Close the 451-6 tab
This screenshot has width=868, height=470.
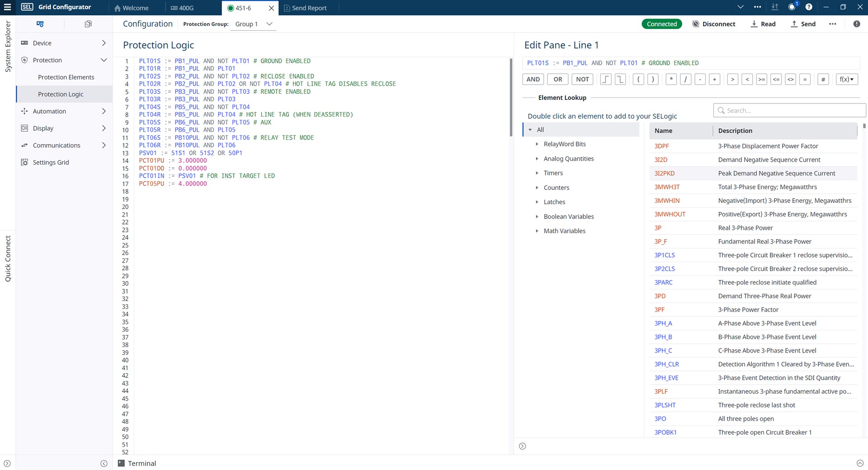271,8
